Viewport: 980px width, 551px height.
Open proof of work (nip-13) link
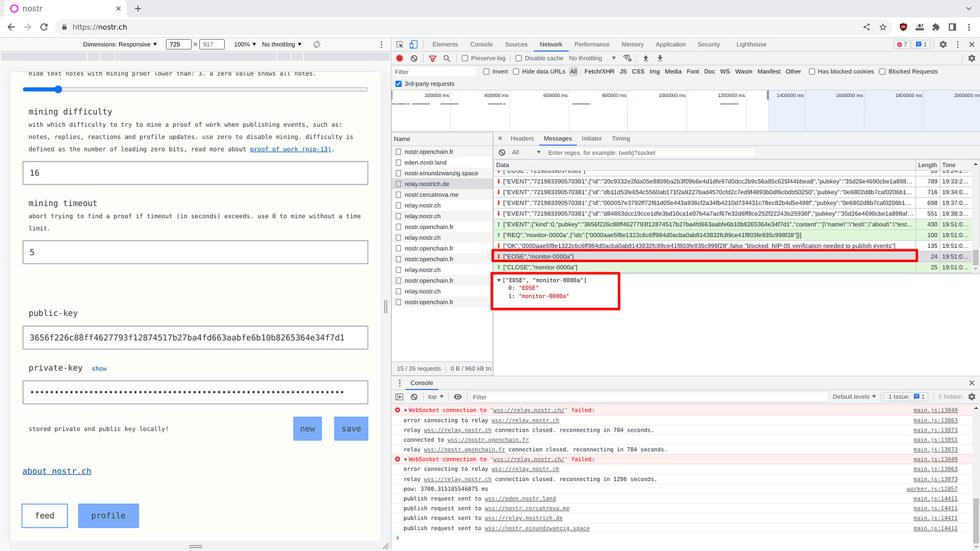point(291,149)
